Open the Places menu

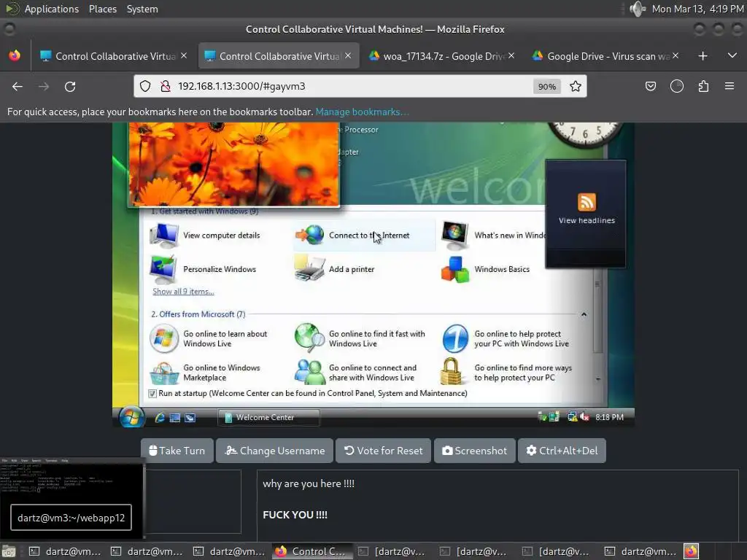coord(102,9)
